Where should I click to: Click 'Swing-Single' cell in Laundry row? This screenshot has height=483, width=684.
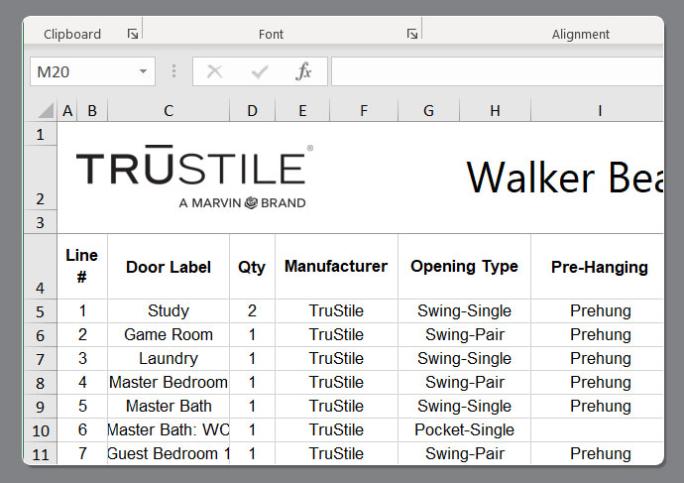point(464,359)
